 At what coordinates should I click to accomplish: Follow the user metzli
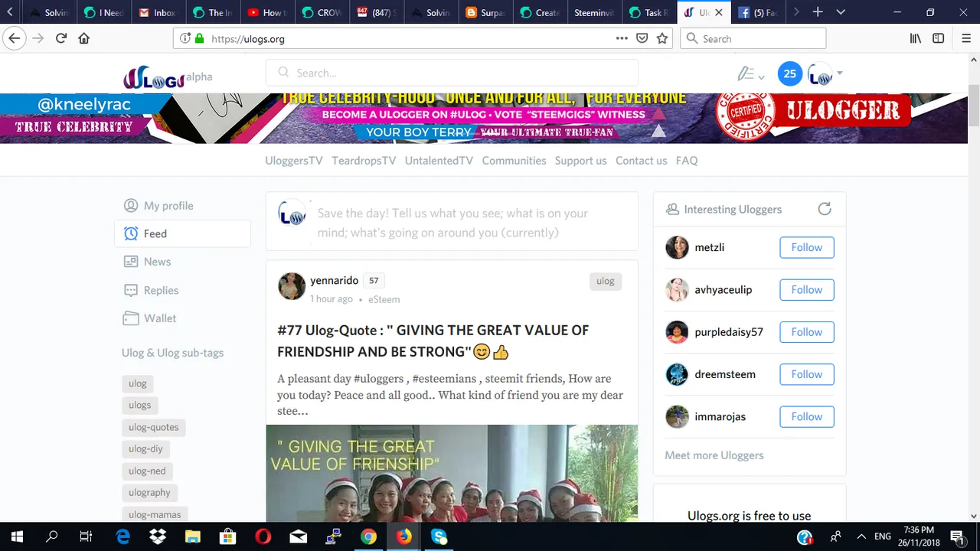coord(806,247)
